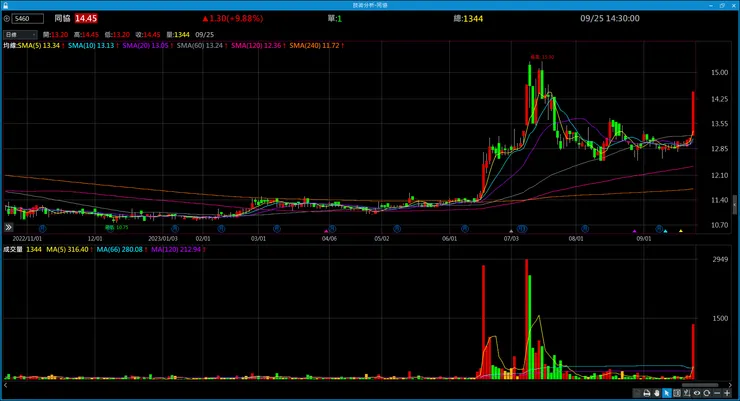Click vertical scroll handle at right edge

(734, 204)
